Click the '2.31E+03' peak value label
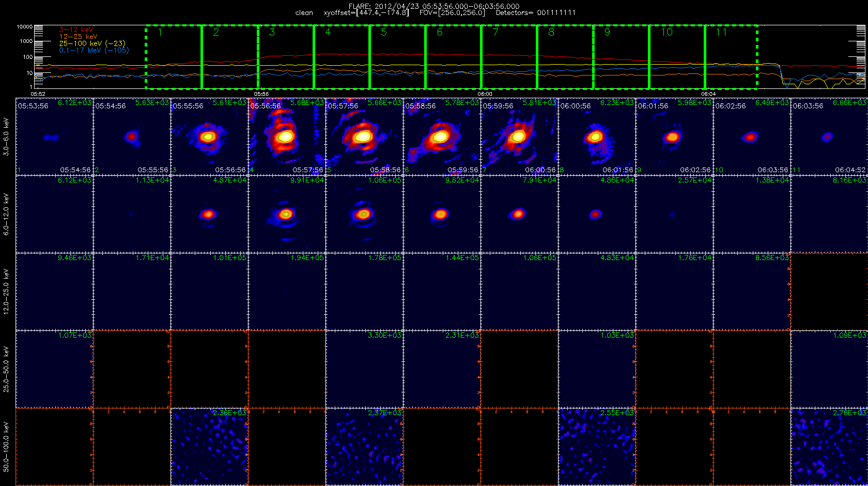The image size is (868, 486). pyautogui.click(x=462, y=336)
